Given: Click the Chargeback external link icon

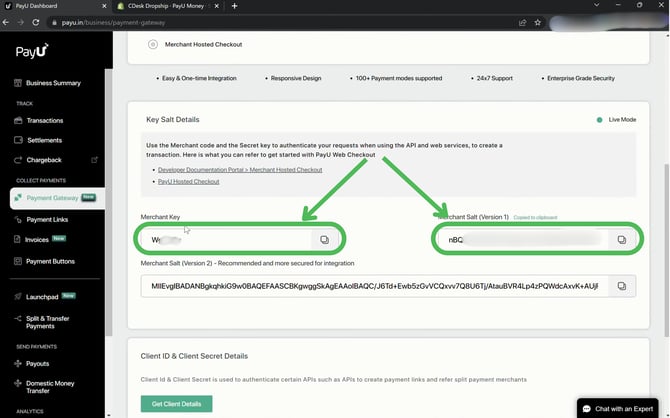Looking at the screenshot, I should pyautogui.click(x=95, y=160).
